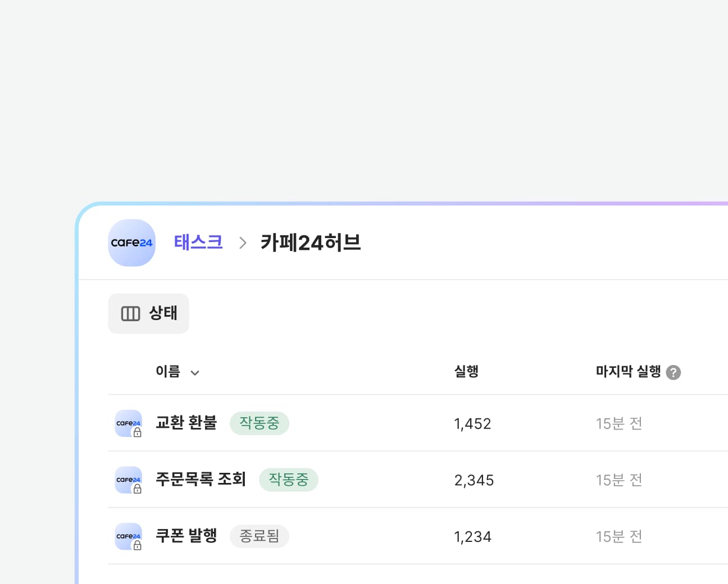
Task: Click 작동중 badge on 교환 환불
Action: click(259, 423)
